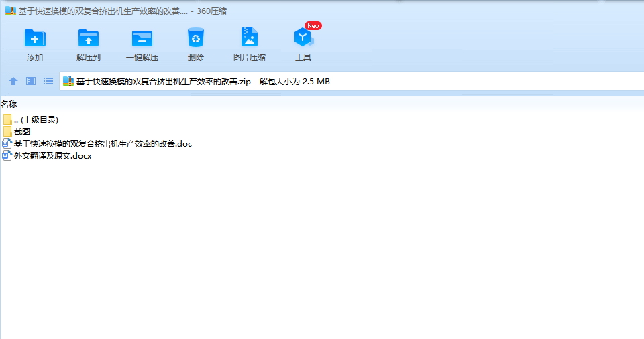Go up one level with the arrow icon
This screenshot has height=339, width=644.
[x=13, y=81]
